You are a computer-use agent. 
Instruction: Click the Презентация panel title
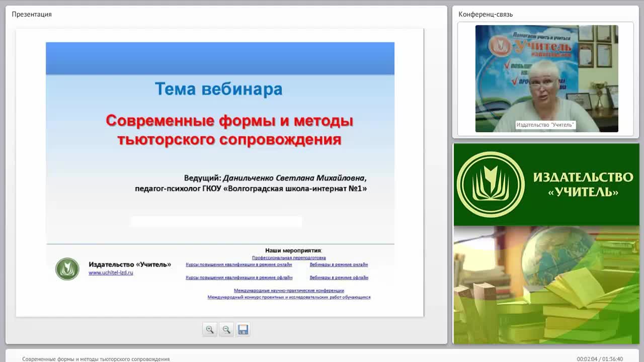[x=32, y=14]
